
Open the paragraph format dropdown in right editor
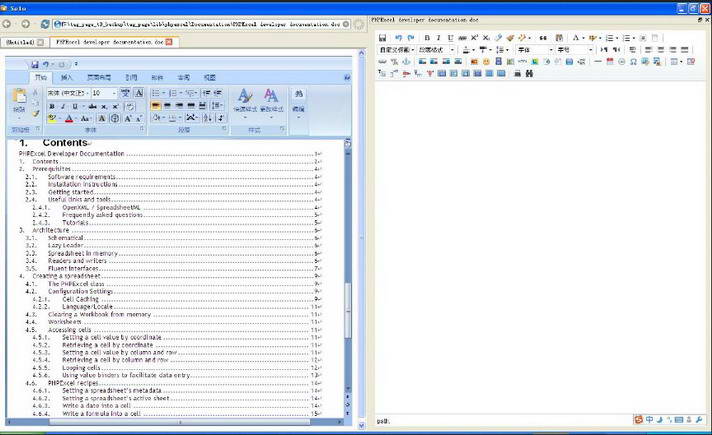tap(436, 49)
